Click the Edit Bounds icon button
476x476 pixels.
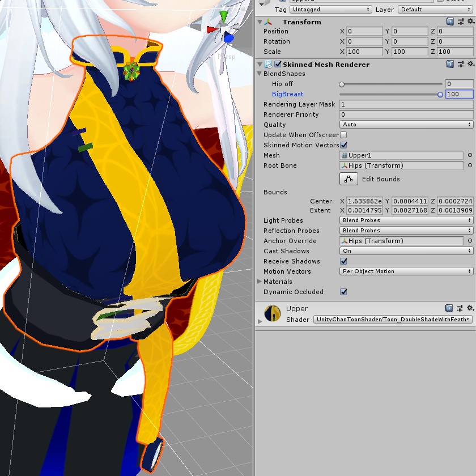pyautogui.click(x=348, y=179)
